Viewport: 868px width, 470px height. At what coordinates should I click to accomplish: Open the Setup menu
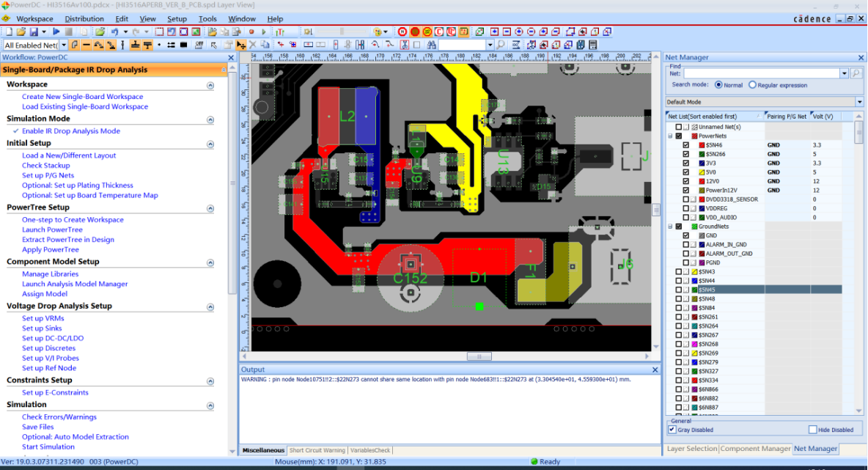(x=177, y=19)
